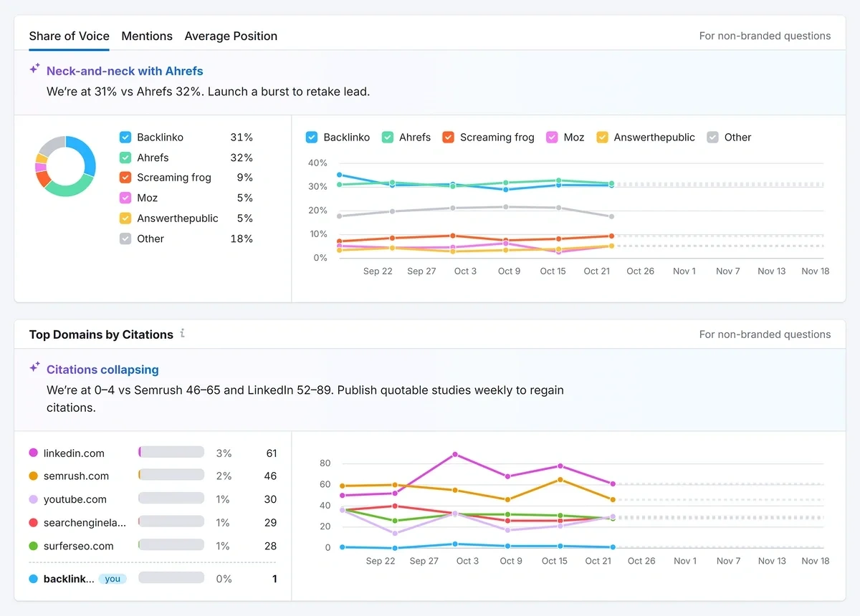Open the info tooltip beside Top Domains by Citations
860x616 pixels.
click(182, 334)
